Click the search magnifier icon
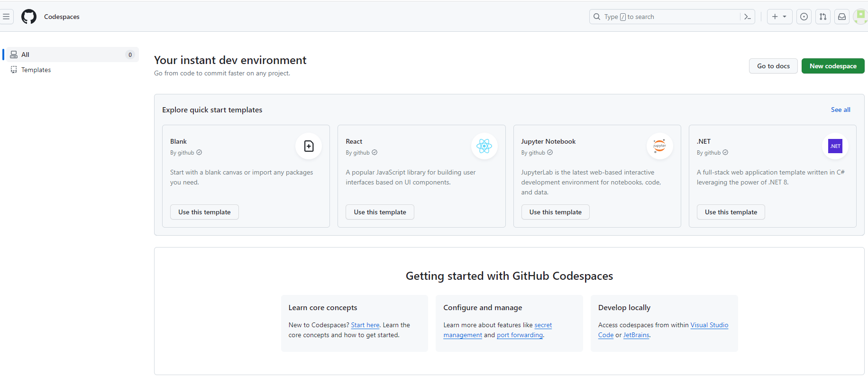The image size is (868, 377). (597, 17)
